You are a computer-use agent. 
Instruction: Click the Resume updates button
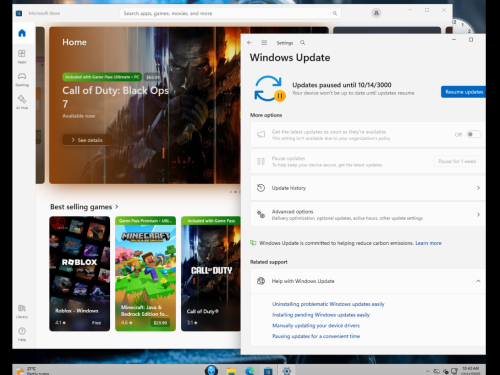[464, 92]
